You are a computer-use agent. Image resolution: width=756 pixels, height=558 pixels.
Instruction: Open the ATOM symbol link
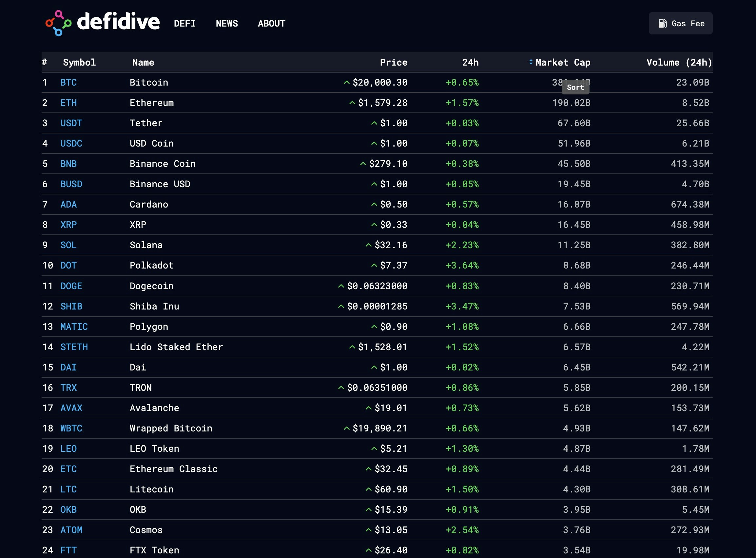pyautogui.click(x=71, y=530)
